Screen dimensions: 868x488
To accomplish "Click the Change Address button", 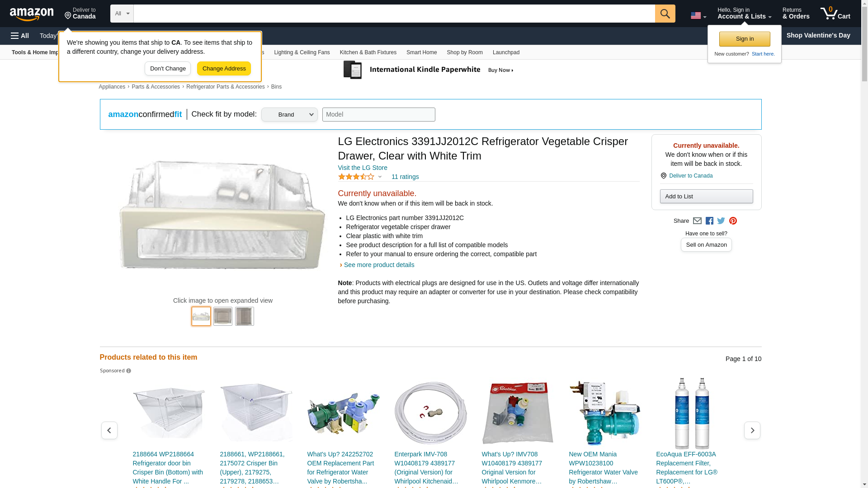I will [224, 69].
